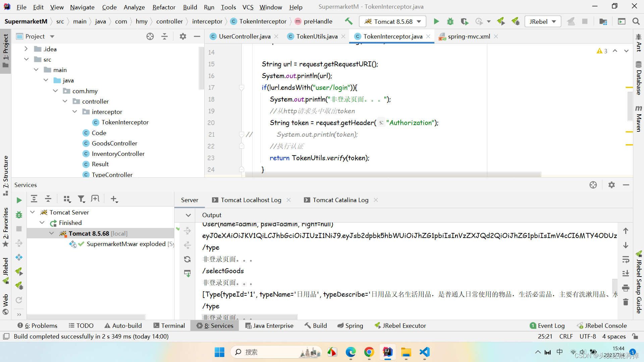The image size is (644, 362).
Task: Hide the Project panel with minus icon
Action: [197, 36]
